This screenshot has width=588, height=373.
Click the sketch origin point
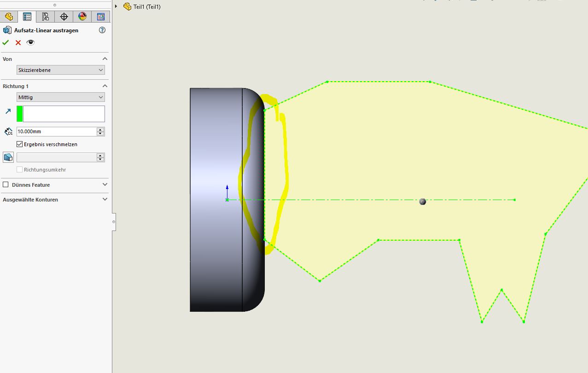click(x=227, y=200)
